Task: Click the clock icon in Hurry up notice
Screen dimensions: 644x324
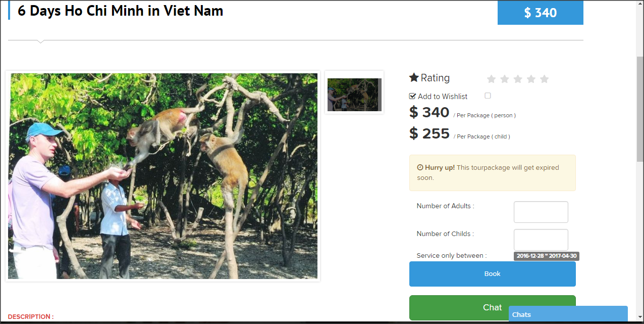Action: [x=420, y=167]
